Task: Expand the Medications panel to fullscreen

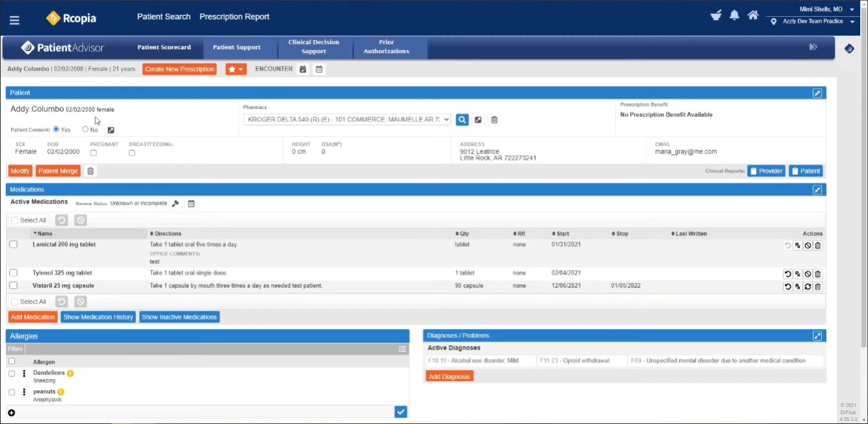Action: (x=817, y=190)
